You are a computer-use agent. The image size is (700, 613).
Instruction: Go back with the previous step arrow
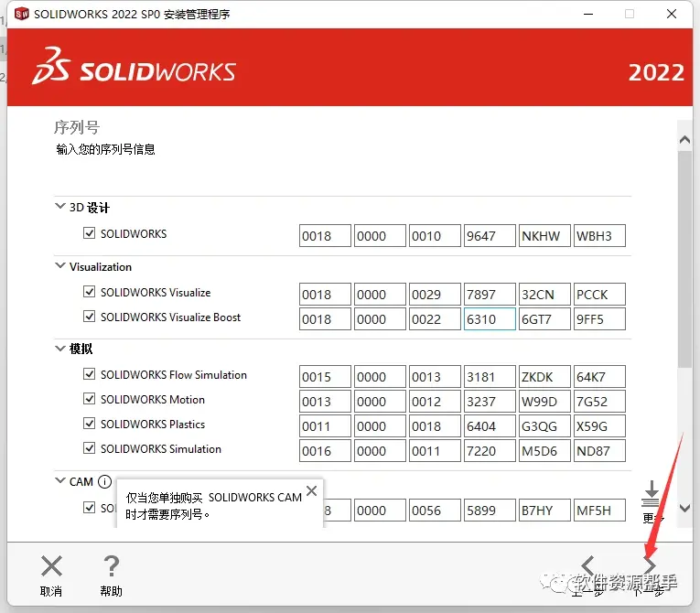(x=587, y=565)
